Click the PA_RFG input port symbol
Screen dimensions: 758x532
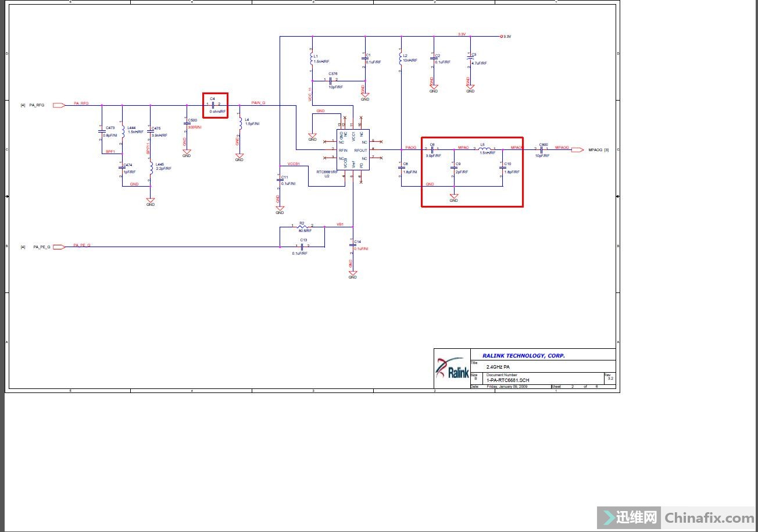(x=59, y=105)
